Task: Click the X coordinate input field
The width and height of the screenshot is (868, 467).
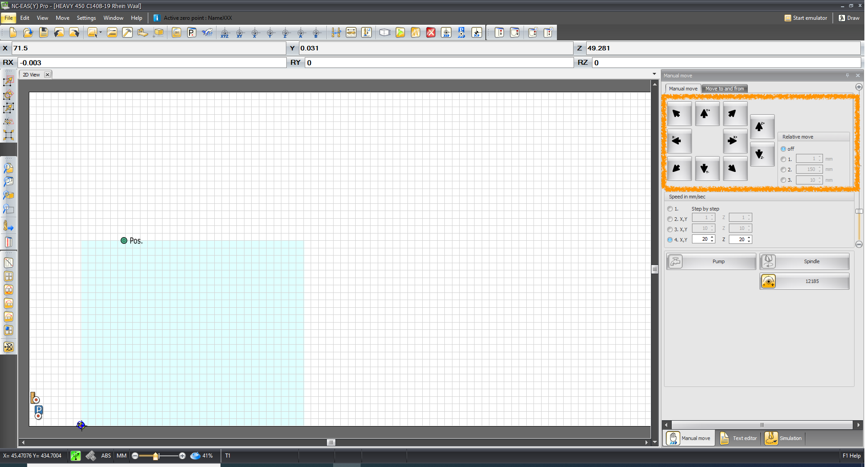Action: pos(149,48)
